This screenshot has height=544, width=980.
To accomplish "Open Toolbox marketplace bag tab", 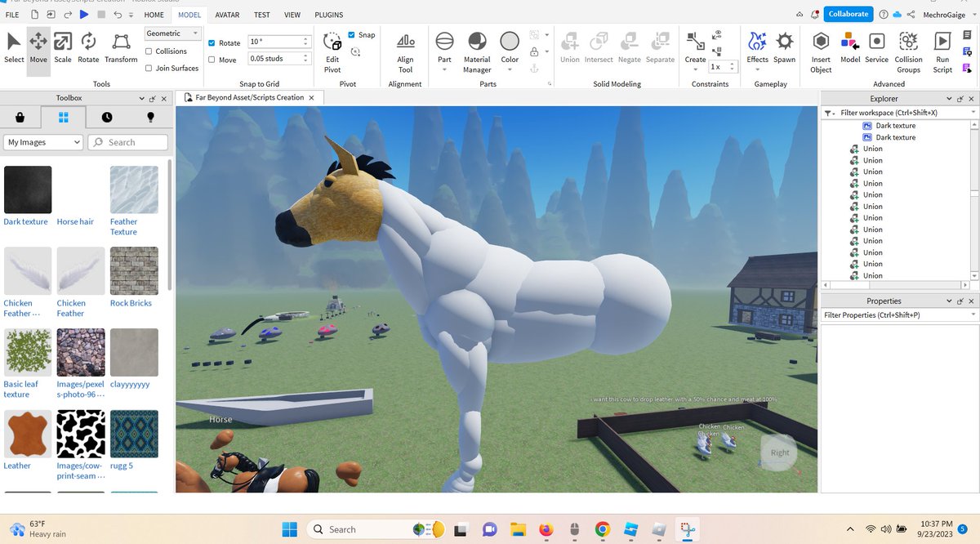I will coord(20,117).
